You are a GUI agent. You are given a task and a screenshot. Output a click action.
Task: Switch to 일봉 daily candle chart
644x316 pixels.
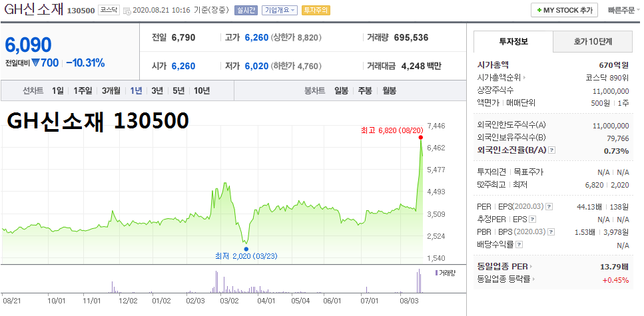341,90
